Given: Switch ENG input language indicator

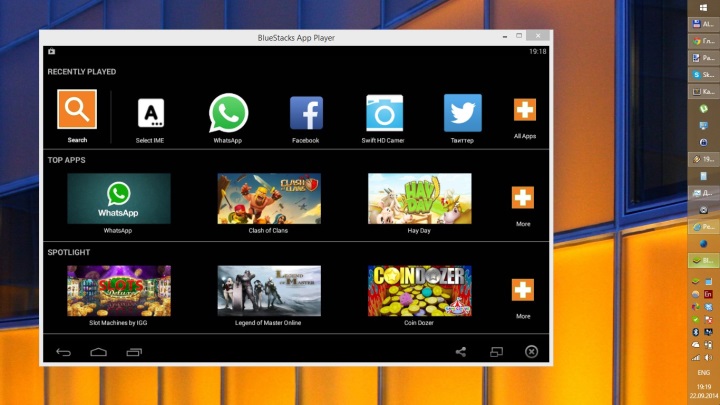Looking at the screenshot, I should [x=703, y=373].
